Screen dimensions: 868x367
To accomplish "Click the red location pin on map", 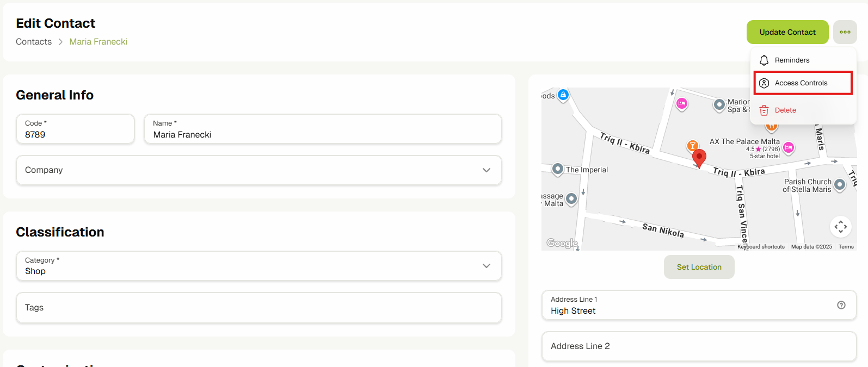I will [x=699, y=158].
